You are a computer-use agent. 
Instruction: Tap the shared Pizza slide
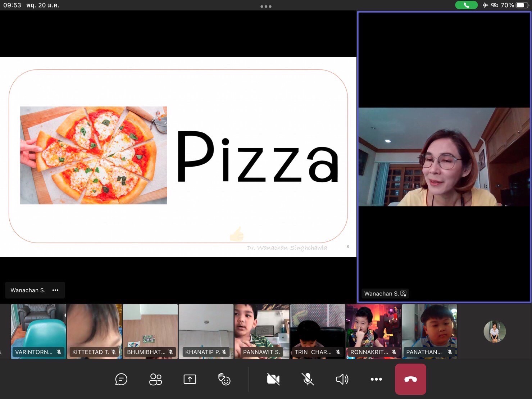[178, 157]
